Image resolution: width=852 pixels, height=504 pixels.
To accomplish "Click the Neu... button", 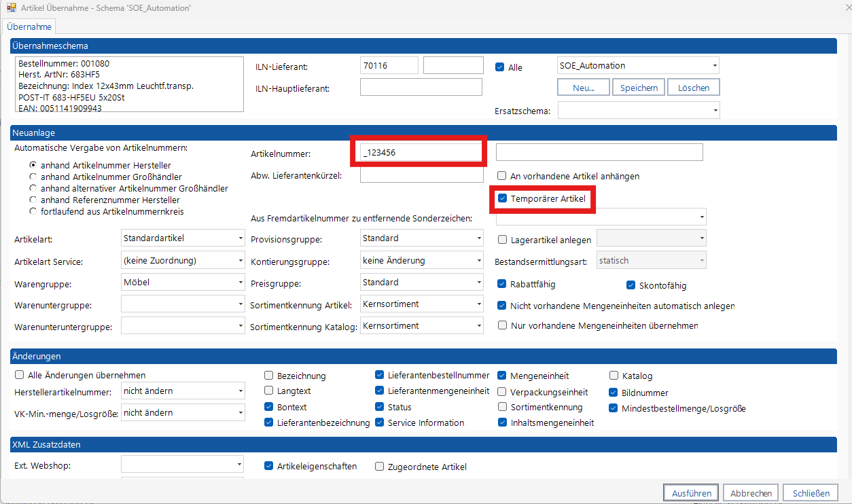I will (x=584, y=88).
